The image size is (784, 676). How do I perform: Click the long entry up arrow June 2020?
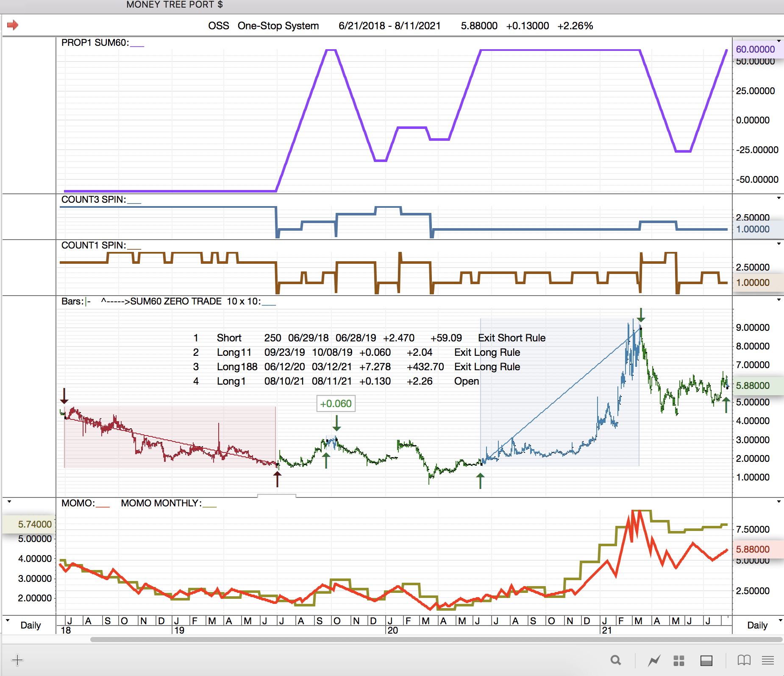tap(480, 481)
